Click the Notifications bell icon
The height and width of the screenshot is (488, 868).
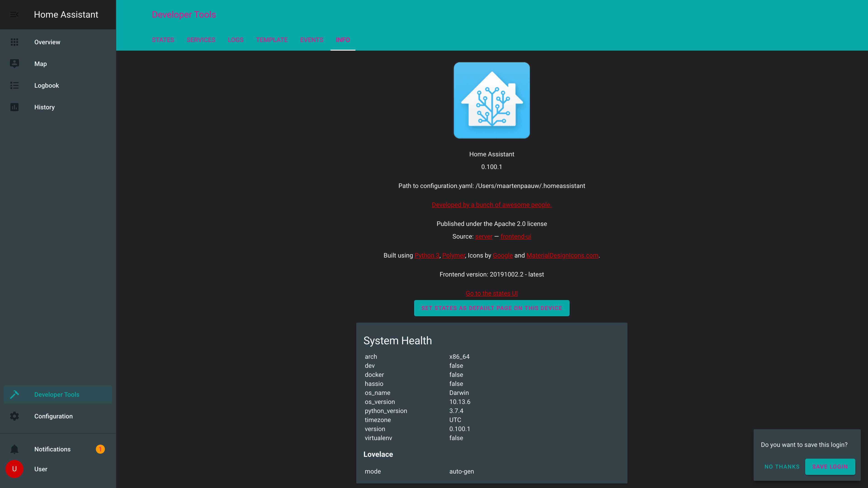click(14, 449)
